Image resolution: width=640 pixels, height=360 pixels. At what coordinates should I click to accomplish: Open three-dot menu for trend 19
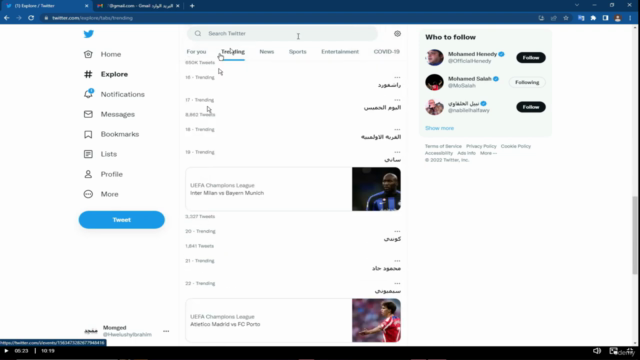(x=397, y=152)
